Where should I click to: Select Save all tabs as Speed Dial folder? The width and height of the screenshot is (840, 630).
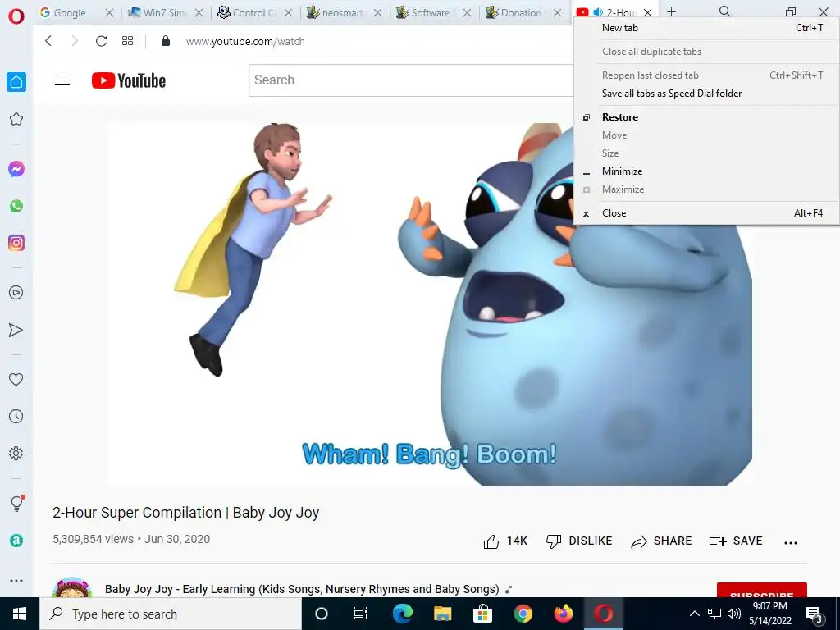[706, 94]
